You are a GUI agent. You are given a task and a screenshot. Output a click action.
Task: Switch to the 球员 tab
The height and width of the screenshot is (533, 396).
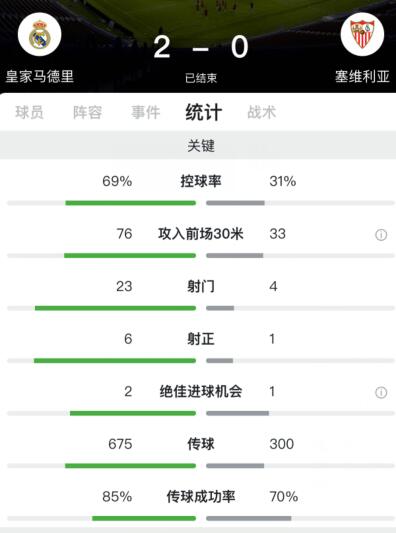29,112
